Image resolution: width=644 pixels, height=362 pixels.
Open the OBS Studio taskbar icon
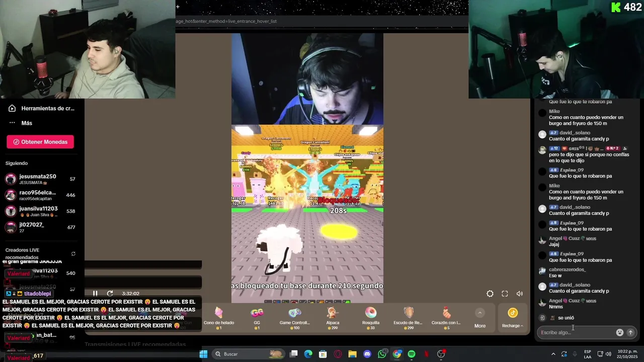[x=441, y=354]
